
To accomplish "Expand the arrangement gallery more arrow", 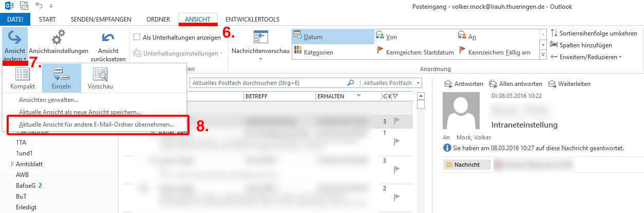I will click(x=543, y=56).
